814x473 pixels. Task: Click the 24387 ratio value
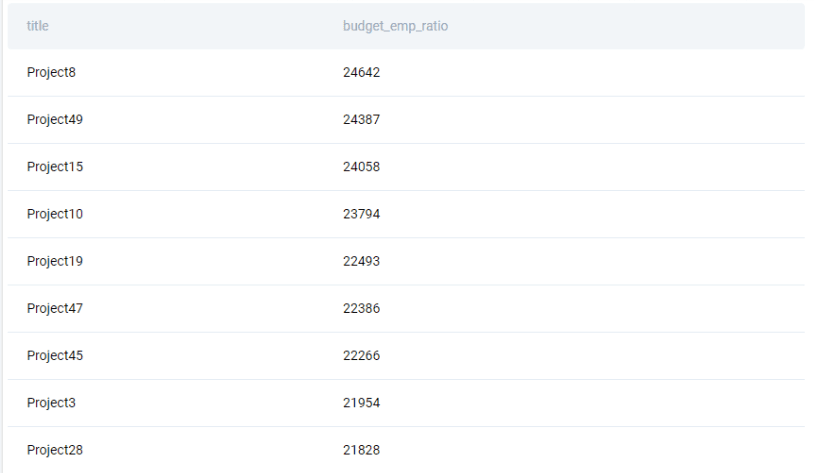tap(361, 120)
